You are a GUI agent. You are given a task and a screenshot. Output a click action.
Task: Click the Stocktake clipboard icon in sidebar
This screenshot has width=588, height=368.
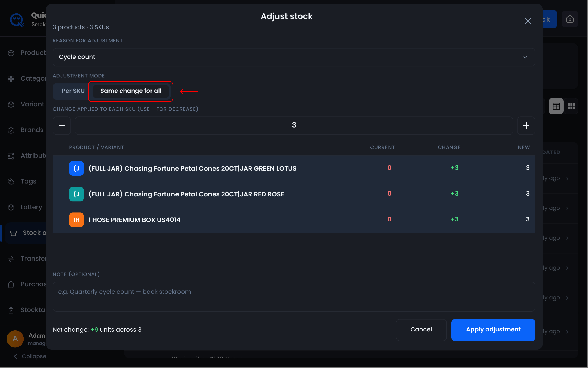pyautogui.click(x=11, y=310)
